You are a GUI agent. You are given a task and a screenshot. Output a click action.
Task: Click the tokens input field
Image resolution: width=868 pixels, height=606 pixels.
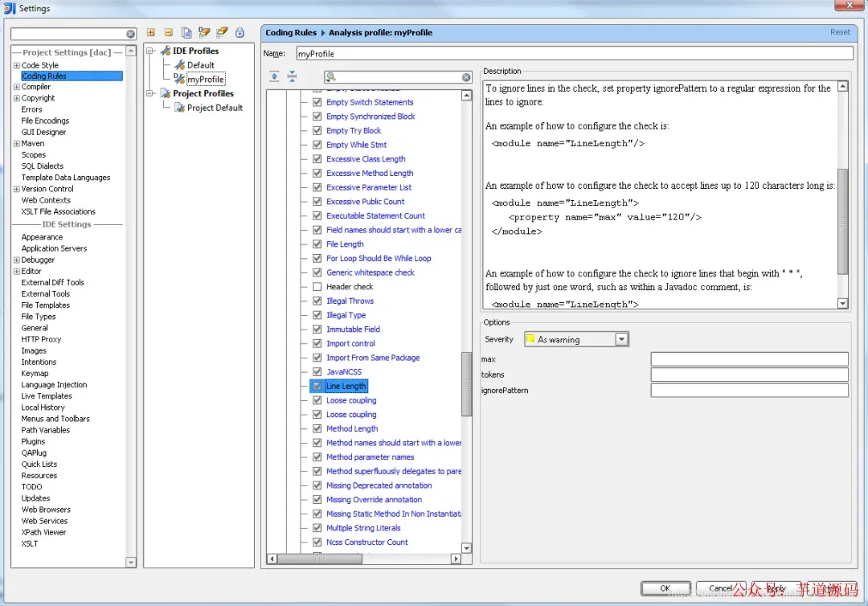click(750, 375)
